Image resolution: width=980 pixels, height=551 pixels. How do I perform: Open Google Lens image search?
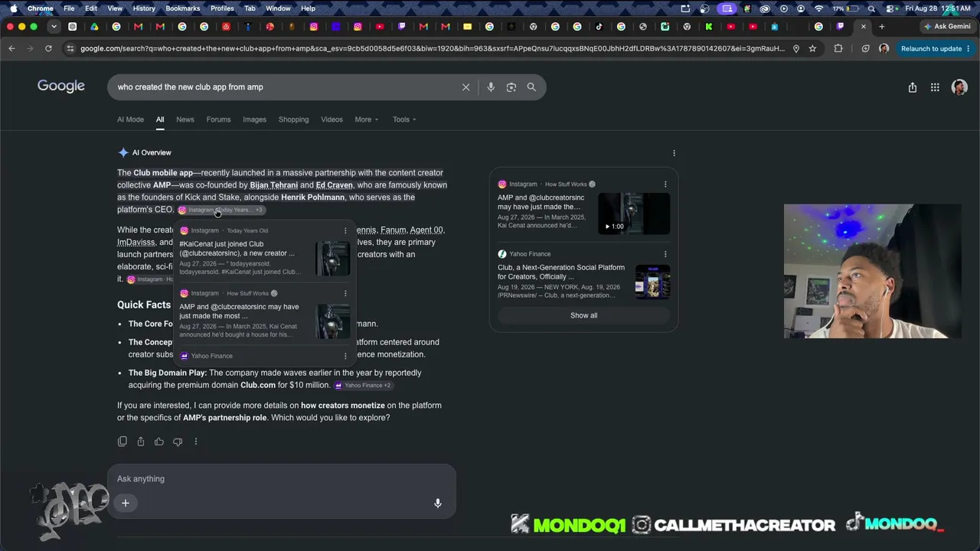(x=511, y=87)
